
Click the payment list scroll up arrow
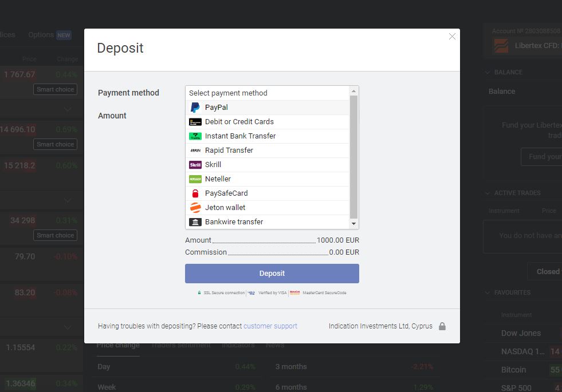(354, 91)
